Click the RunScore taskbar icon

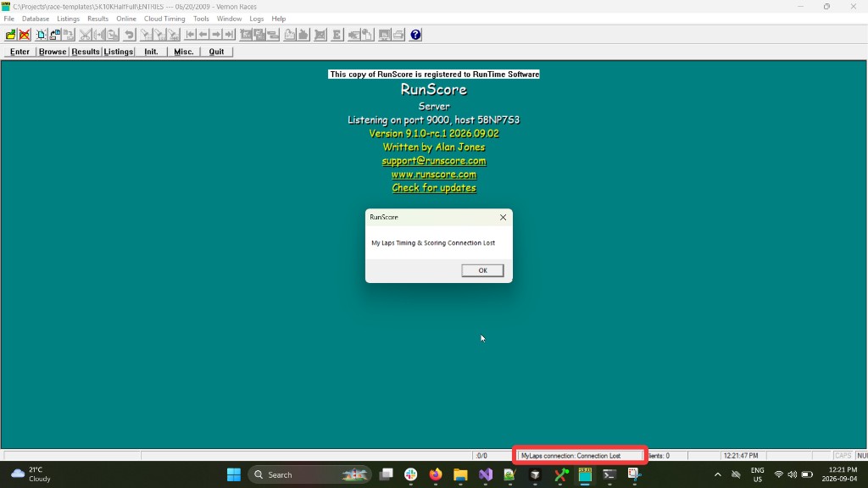(x=585, y=474)
